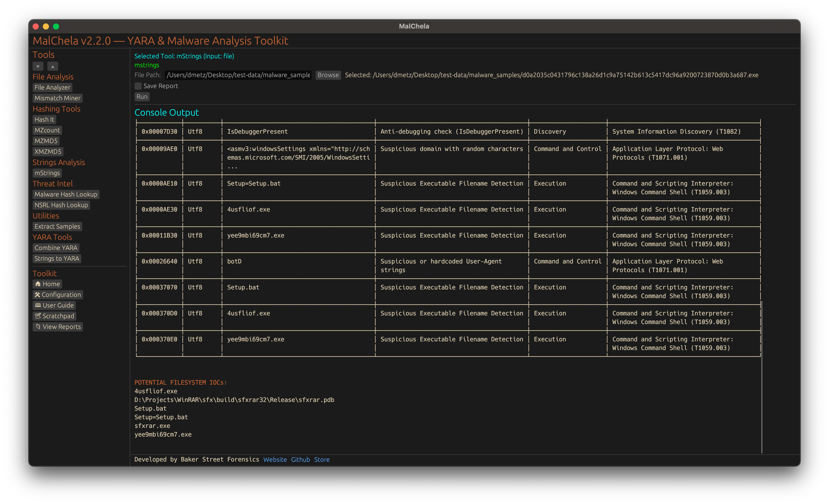Click the Setup.bat cell at 0x00037070

tap(243, 287)
